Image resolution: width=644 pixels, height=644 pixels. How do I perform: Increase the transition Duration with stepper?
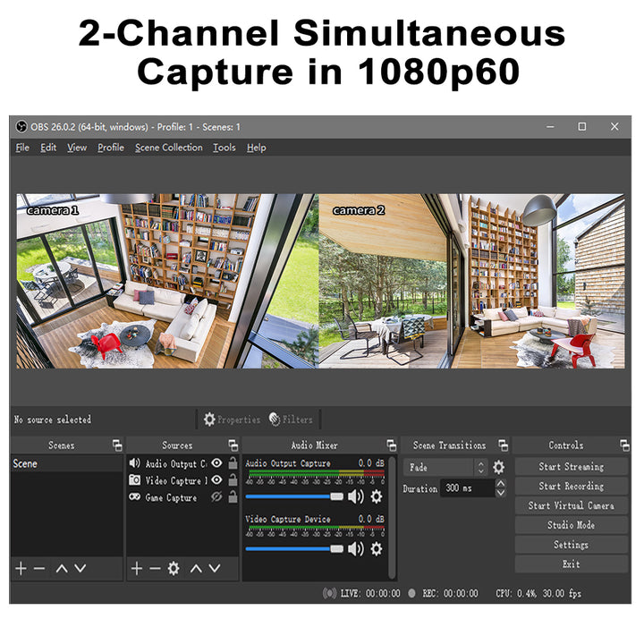501,484
